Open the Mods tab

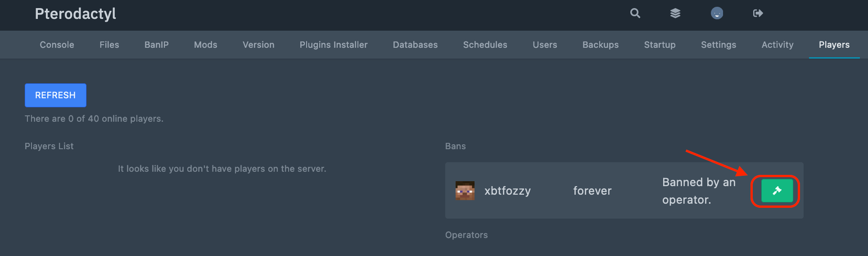tap(206, 45)
